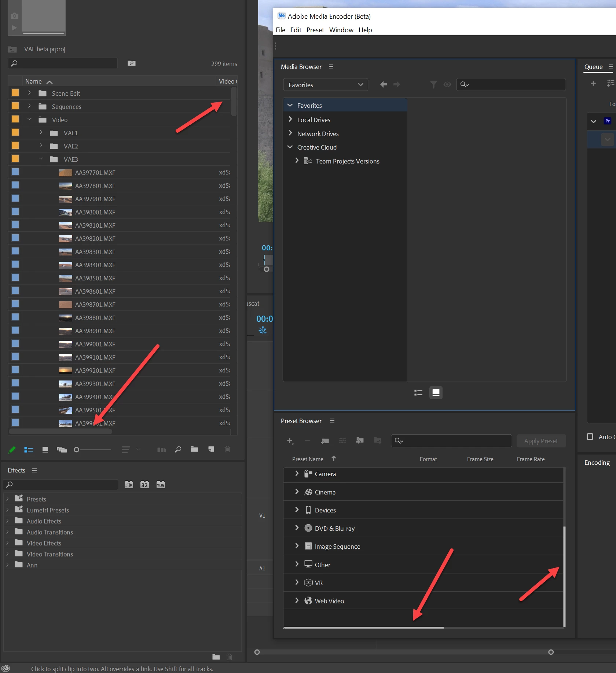
Task: Open the Help menu in Media Encoder
Action: coord(365,30)
